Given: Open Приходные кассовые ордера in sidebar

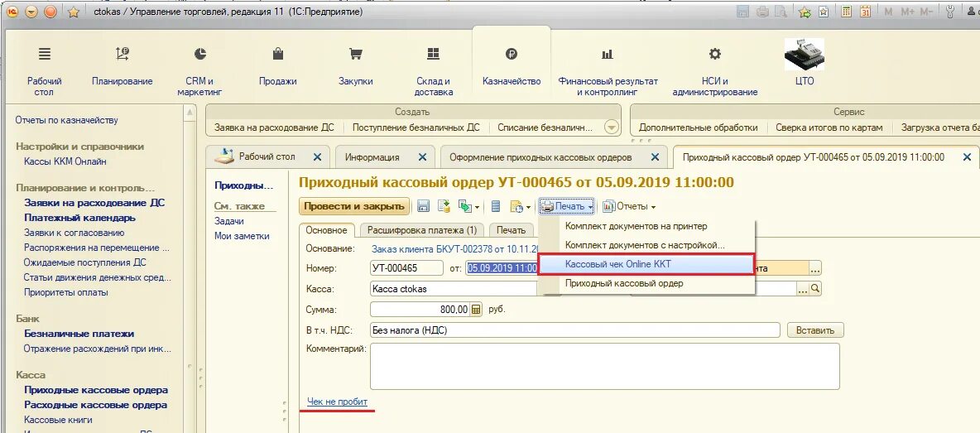Looking at the screenshot, I should (96, 390).
